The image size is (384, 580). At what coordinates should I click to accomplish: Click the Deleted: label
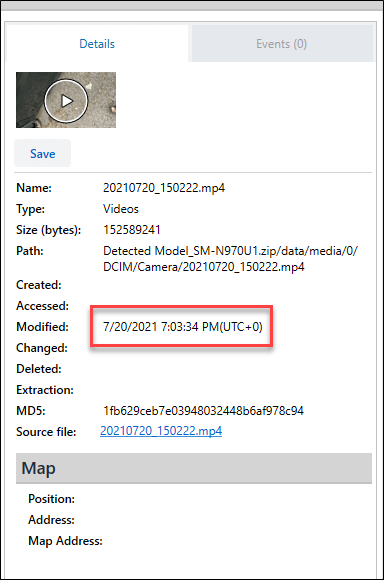click(39, 369)
